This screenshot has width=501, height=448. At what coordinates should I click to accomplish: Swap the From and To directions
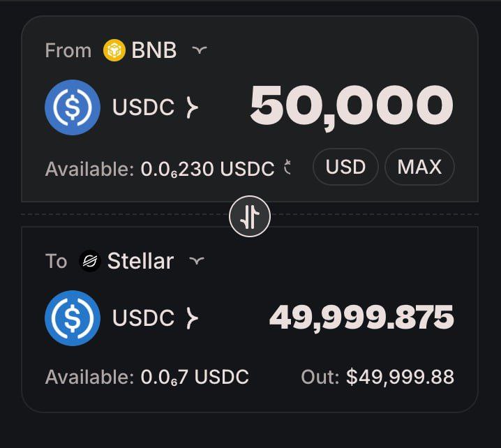(250, 216)
